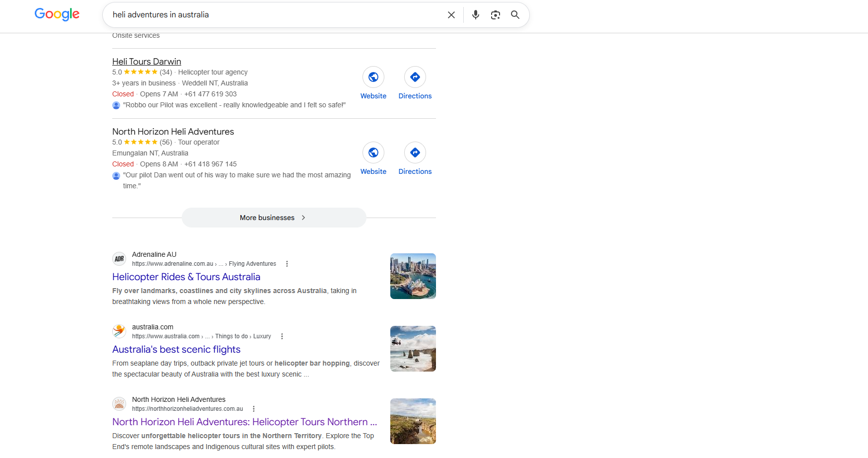Viewport: 868px width, 458px height.
Task: Open Australia's best scenic flights result
Action: pos(176,349)
